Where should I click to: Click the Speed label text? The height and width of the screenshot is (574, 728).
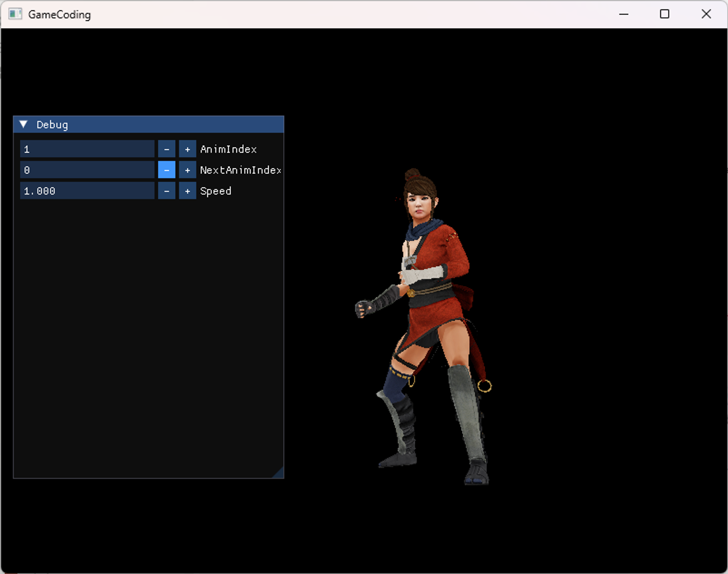pyautogui.click(x=215, y=191)
